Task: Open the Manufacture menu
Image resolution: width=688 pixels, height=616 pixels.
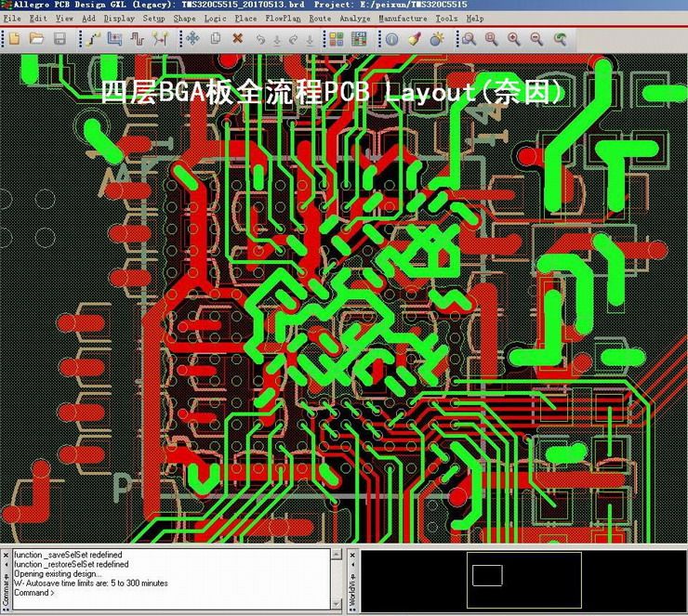Action: pyautogui.click(x=403, y=19)
